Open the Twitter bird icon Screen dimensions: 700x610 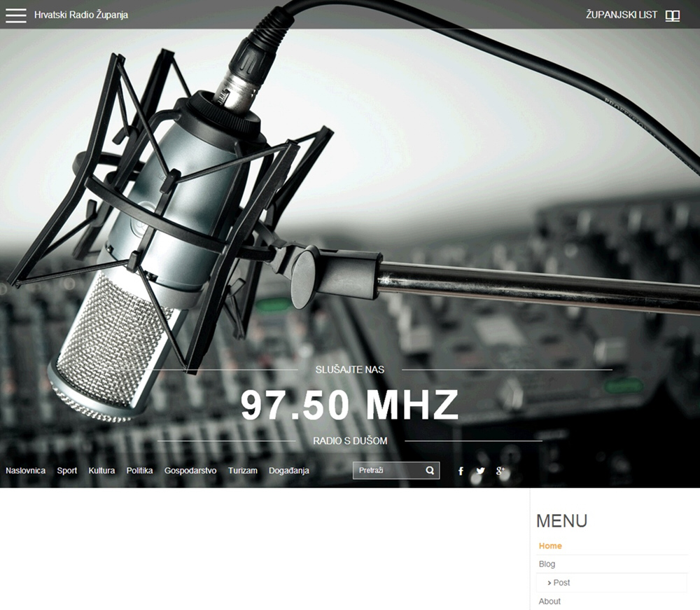480,471
